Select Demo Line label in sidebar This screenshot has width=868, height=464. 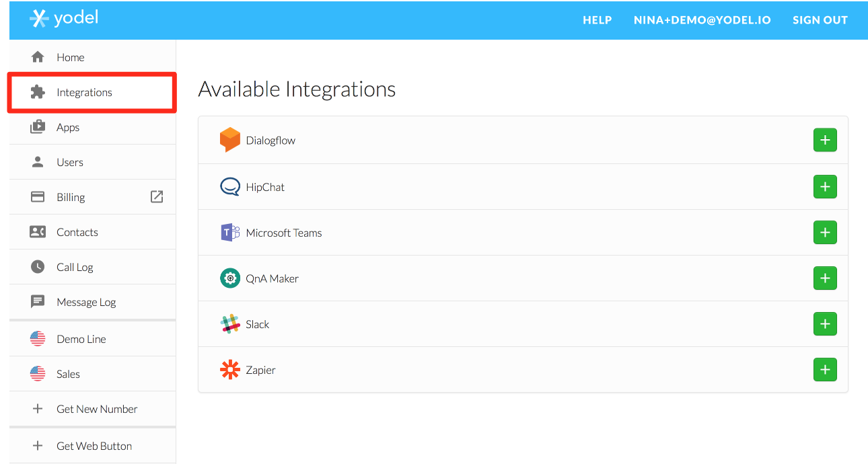[x=81, y=339]
